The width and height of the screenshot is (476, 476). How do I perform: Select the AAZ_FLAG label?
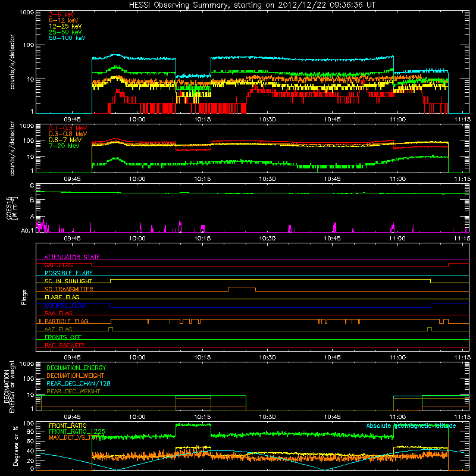(x=58, y=330)
